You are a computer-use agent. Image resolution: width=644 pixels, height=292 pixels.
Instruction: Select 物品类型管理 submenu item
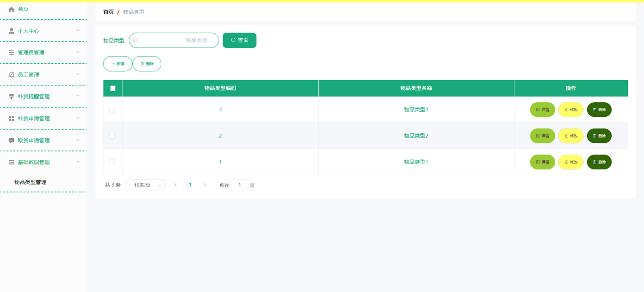click(x=30, y=182)
